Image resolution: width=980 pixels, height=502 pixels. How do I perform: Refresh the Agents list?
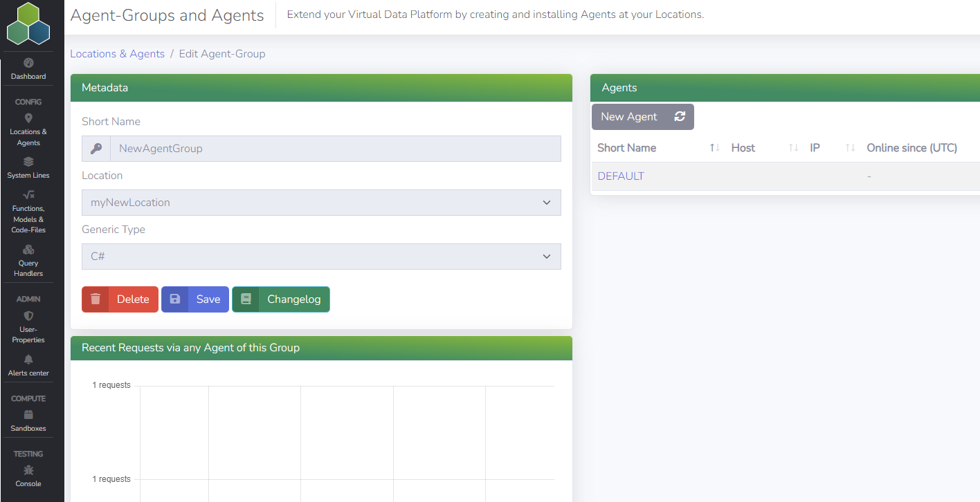click(x=679, y=116)
